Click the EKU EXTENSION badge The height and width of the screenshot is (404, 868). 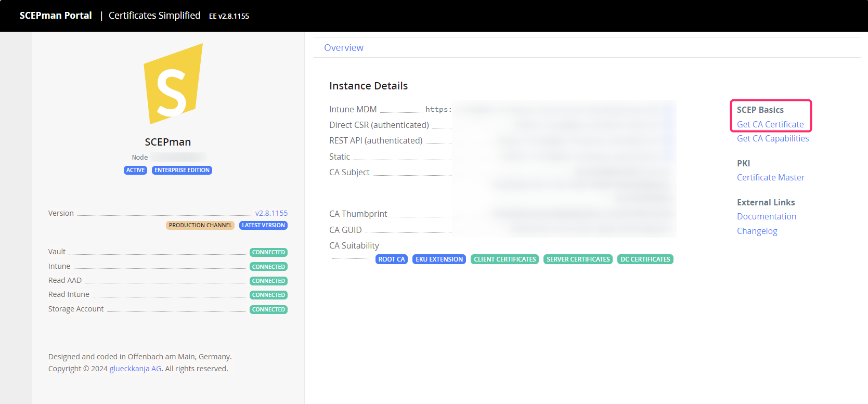click(x=439, y=259)
